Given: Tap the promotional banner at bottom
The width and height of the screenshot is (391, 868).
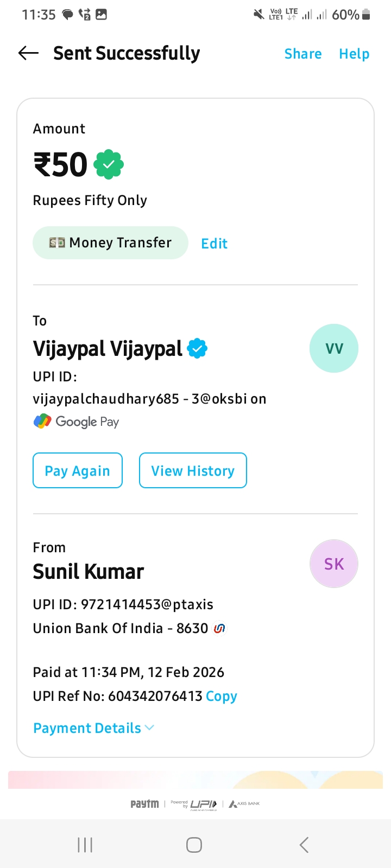Looking at the screenshot, I should pyautogui.click(x=195, y=780).
